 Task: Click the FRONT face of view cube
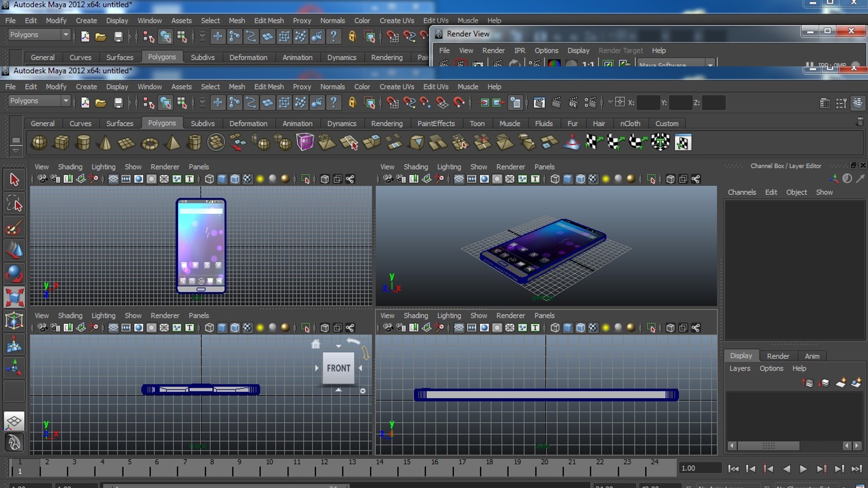pos(339,368)
